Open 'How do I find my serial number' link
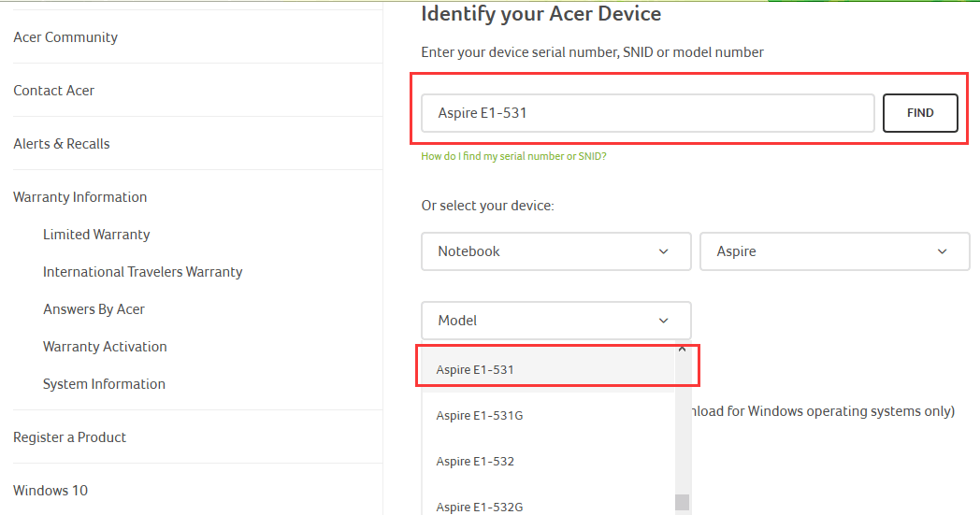Viewport: 980px width, 515px height. click(513, 156)
